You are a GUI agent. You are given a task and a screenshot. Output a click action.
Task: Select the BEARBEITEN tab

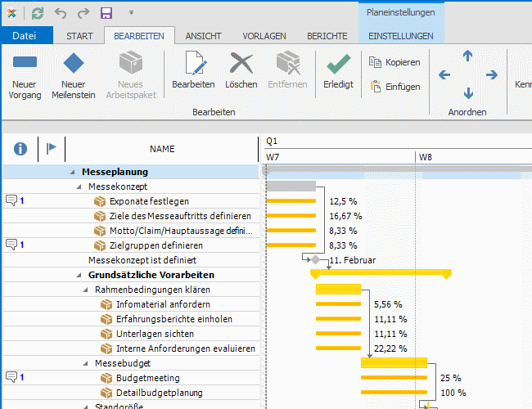tap(139, 36)
